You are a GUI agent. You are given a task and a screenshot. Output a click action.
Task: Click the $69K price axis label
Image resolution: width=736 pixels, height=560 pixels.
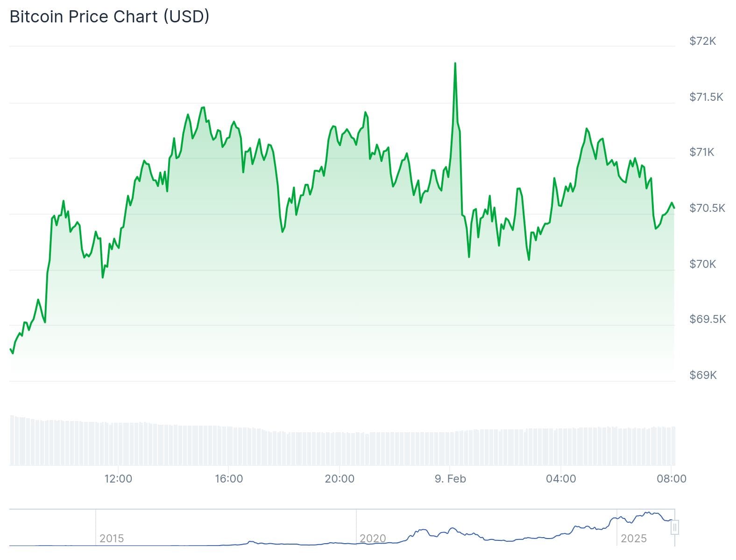tap(703, 375)
